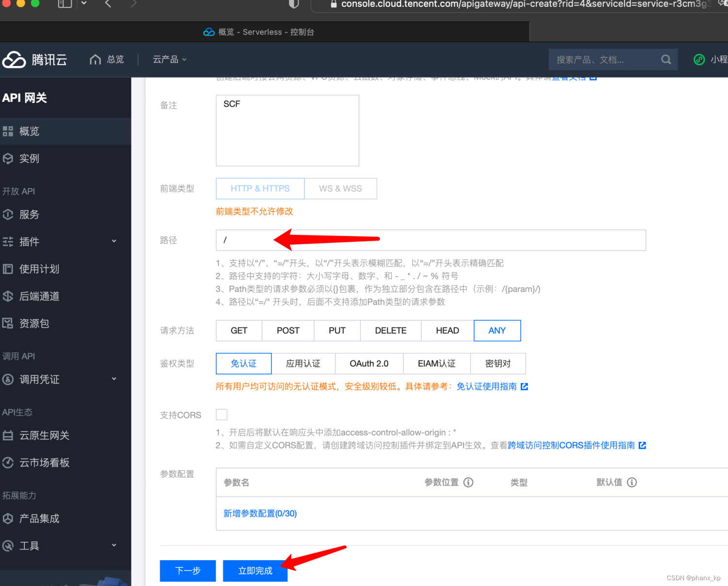728x586 pixels.
Task: Click the browser privacy shield icon
Action: pos(294,4)
